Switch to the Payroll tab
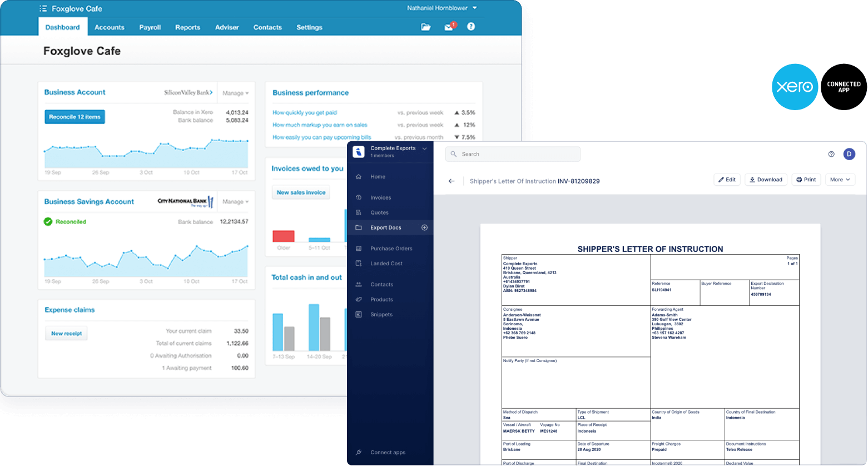The height and width of the screenshot is (466, 868). click(x=150, y=27)
